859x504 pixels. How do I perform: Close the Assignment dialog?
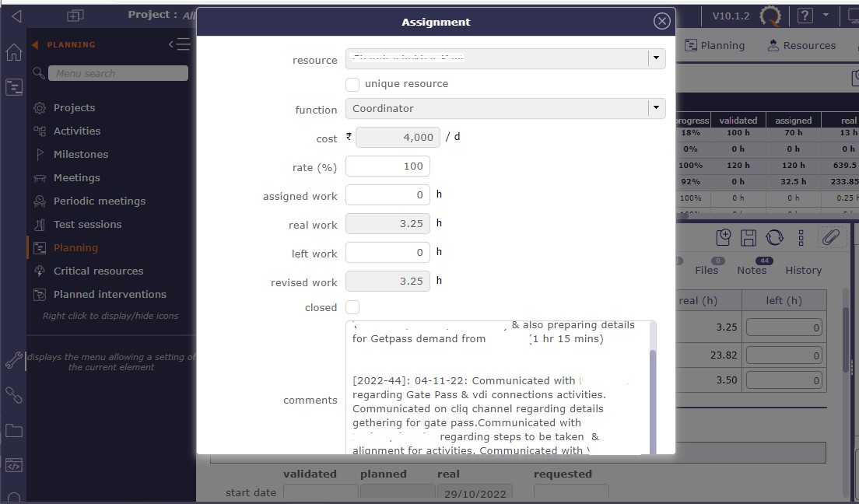coord(661,22)
